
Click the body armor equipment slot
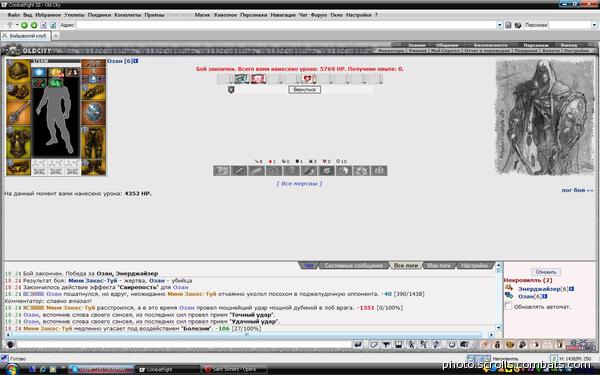coord(18,142)
